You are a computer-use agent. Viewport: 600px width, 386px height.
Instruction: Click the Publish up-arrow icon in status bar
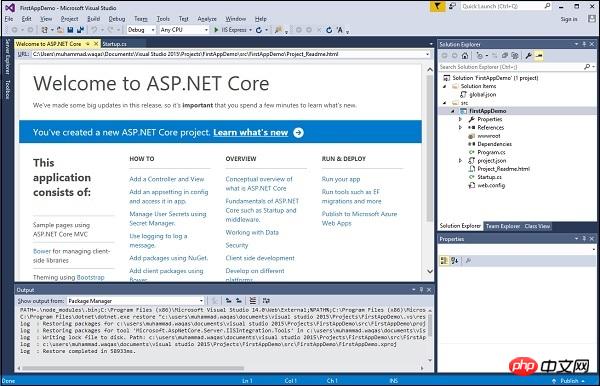coord(554,381)
